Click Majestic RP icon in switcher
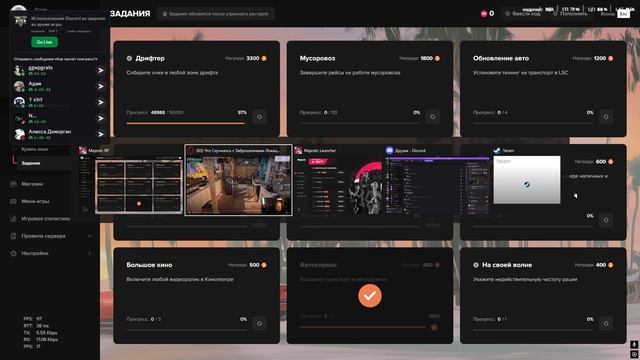Viewport: 640px width, 360px height. (x=83, y=151)
